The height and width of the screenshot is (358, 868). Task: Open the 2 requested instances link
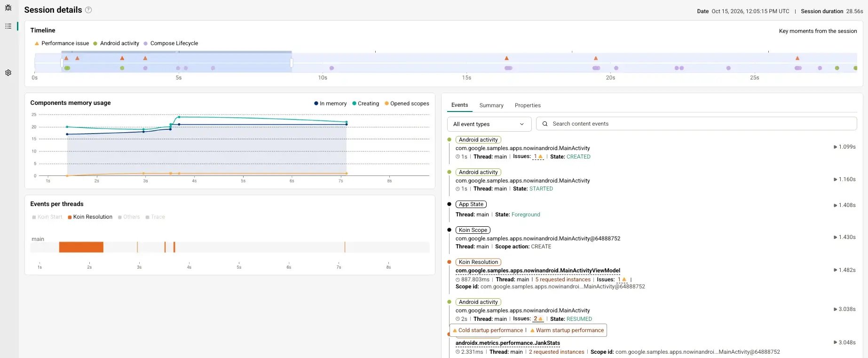pyautogui.click(x=556, y=352)
